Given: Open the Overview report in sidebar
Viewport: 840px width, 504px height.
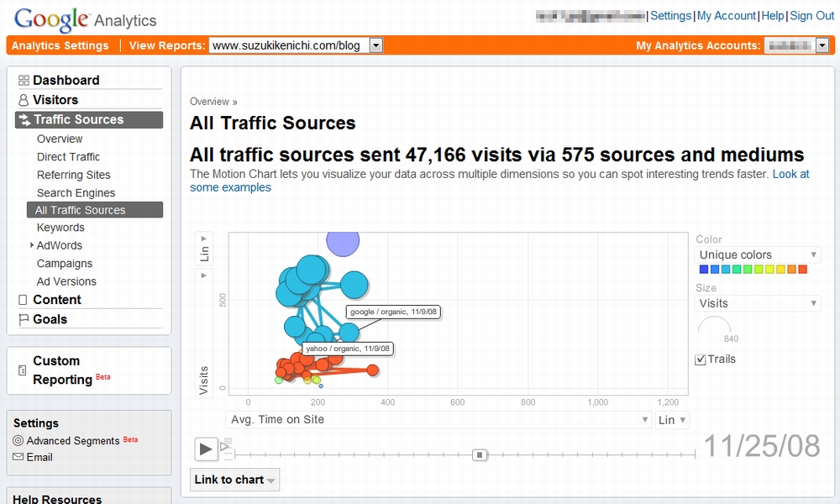Looking at the screenshot, I should coord(60,139).
